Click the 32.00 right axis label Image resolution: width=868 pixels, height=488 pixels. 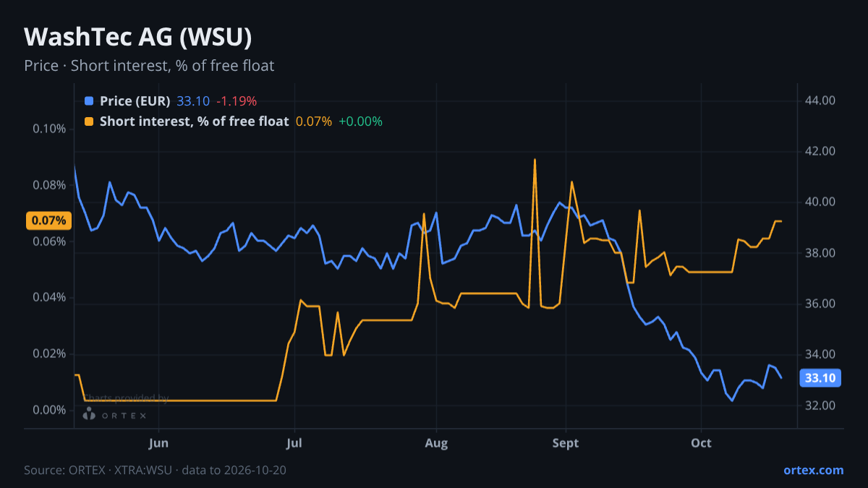pyautogui.click(x=820, y=406)
